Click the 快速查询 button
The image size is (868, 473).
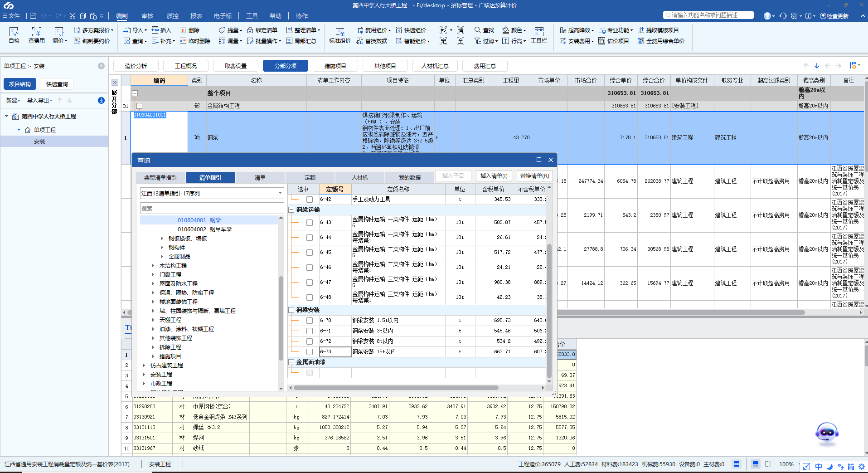pos(57,84)
